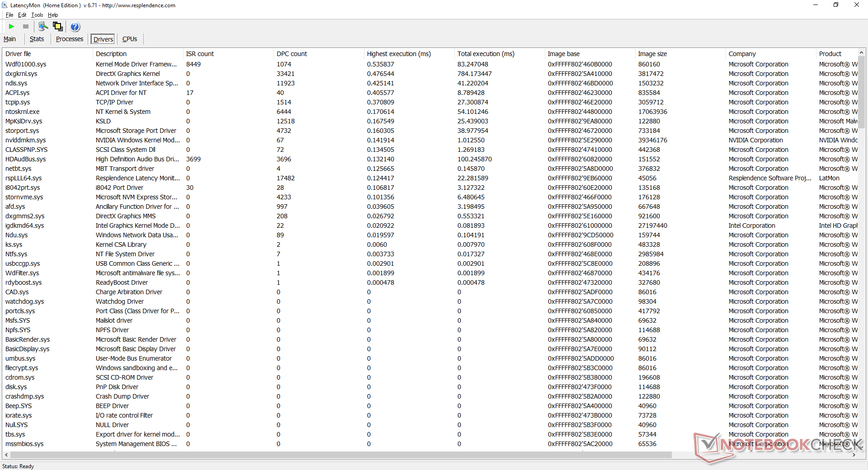Screen dimensions: 868x470
Task: Select the CLASSPNP.SYS driver row
Action: (430, 150)
